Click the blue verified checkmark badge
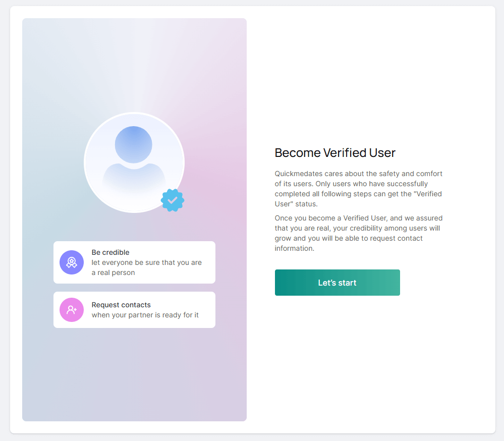 [x=173, y=200]
